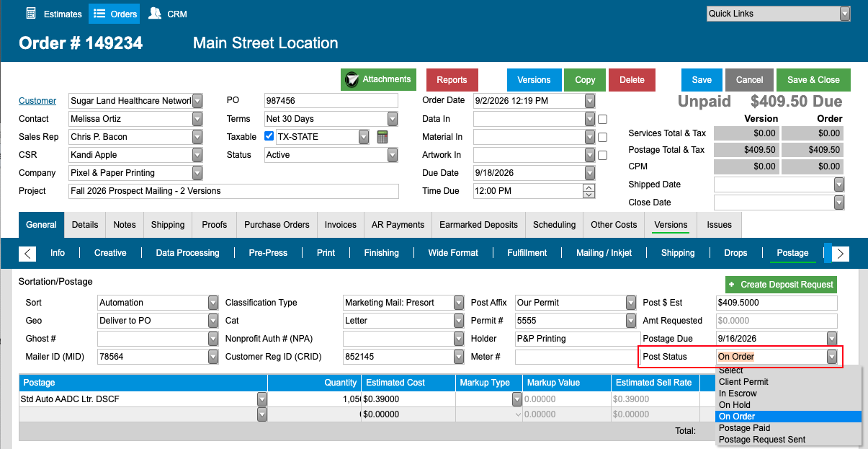Choose Postage Paid from Post Status list
Viewport: 868px width, 449px height.
click(x=745, y=428)
